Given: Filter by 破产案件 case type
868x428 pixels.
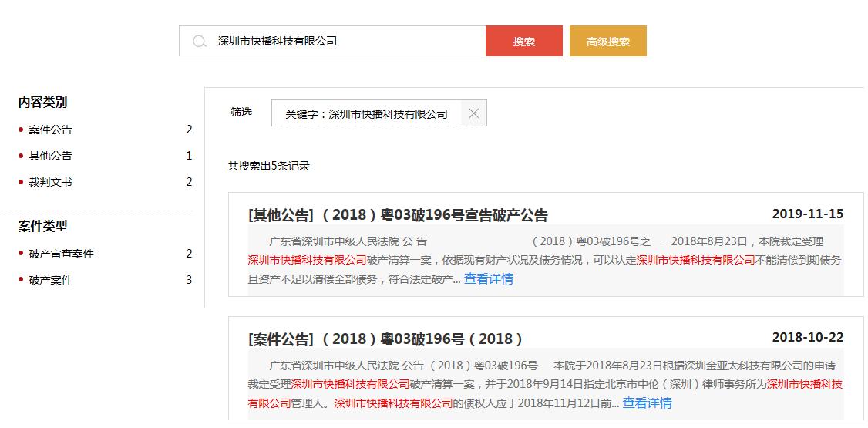Looking at the screenshot, I should point(50,280).
